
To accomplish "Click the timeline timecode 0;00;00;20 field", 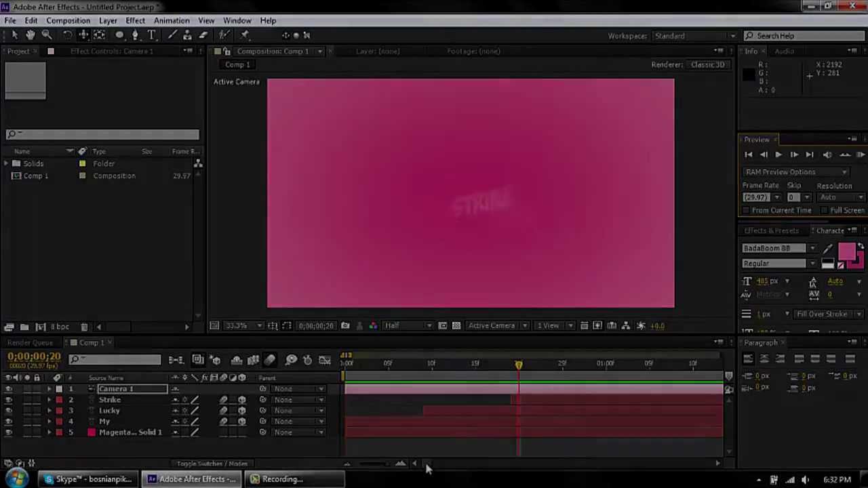I will 34,357.
